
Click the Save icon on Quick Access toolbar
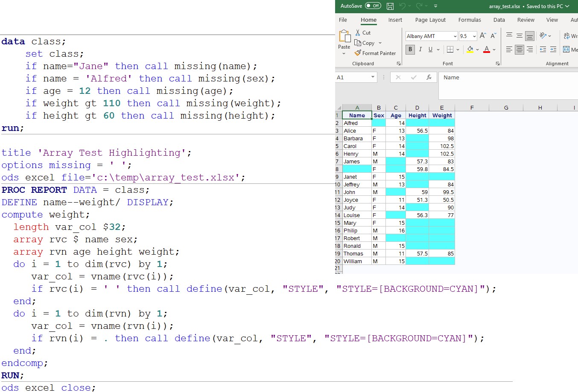coord(390,6)
